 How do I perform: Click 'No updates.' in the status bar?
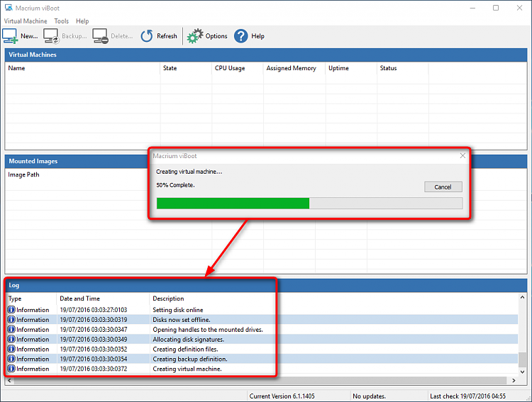pyautogui.click(x=369, y=396)
